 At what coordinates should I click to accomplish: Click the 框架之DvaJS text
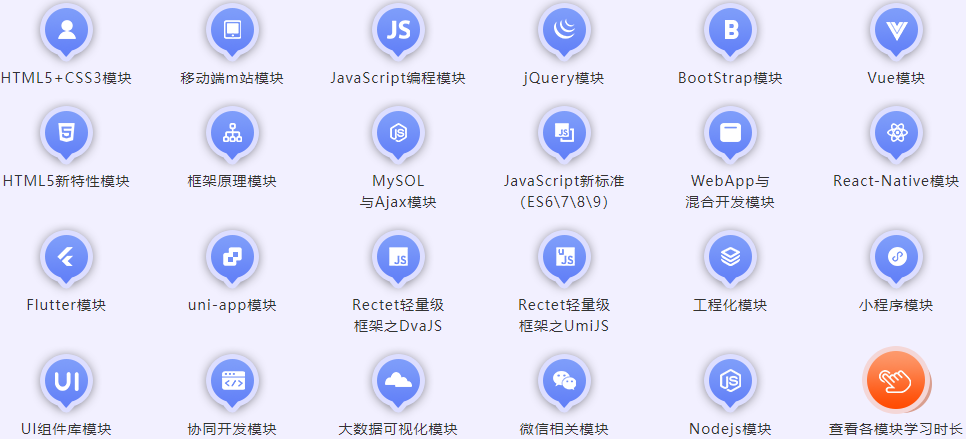(398, 326)
